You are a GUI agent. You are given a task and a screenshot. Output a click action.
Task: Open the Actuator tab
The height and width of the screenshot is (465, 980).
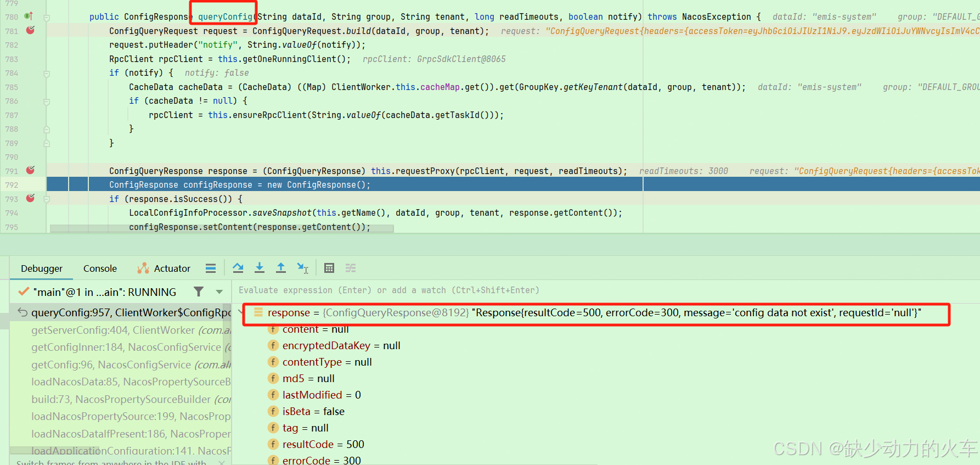click(164, 268)
